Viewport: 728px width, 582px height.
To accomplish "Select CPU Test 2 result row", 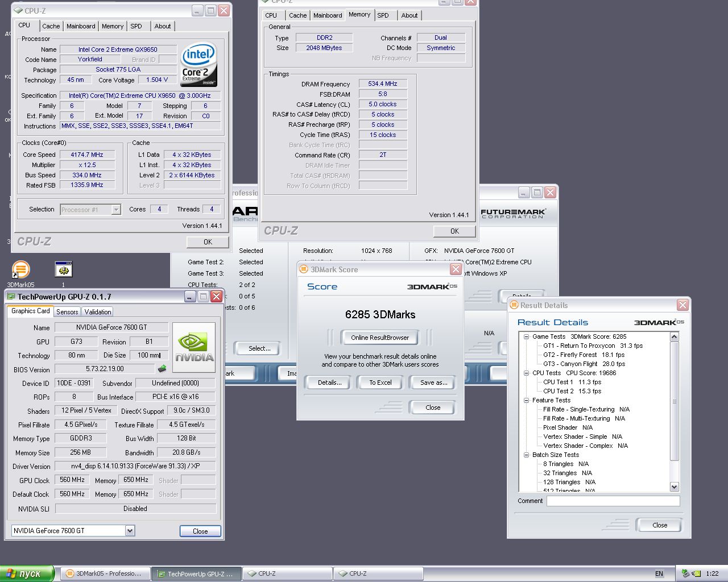I will [x=572, y=391].
